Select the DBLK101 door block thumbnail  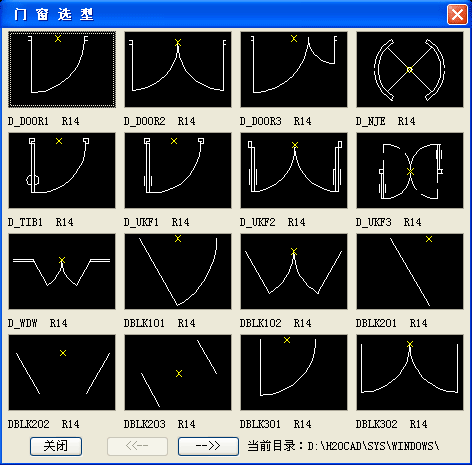(178, 271)
